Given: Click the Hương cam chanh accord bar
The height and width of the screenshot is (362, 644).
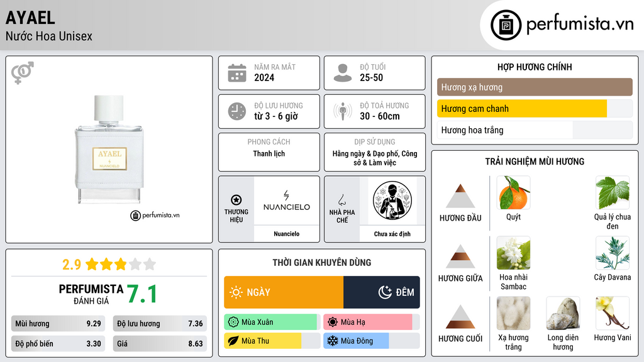Looking at the screenshot, I should coord(535,109).
